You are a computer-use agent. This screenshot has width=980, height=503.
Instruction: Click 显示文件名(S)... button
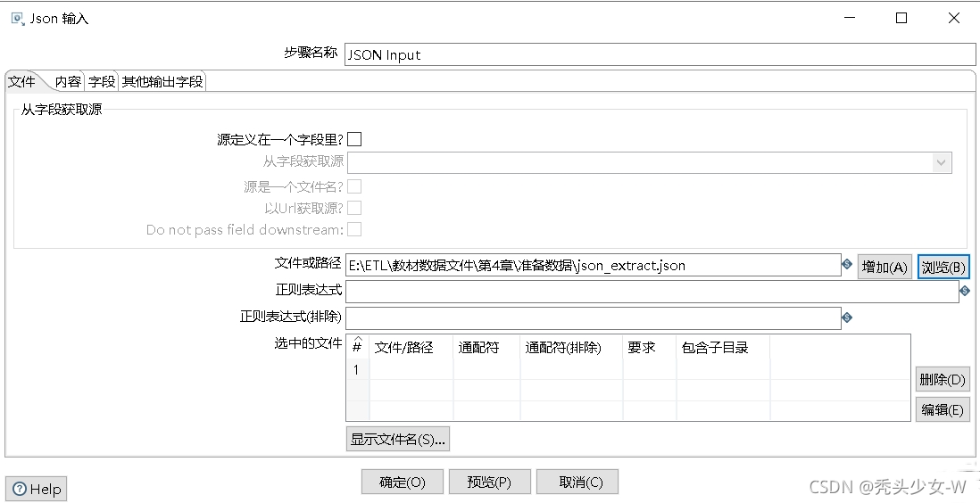click(397, 439)
